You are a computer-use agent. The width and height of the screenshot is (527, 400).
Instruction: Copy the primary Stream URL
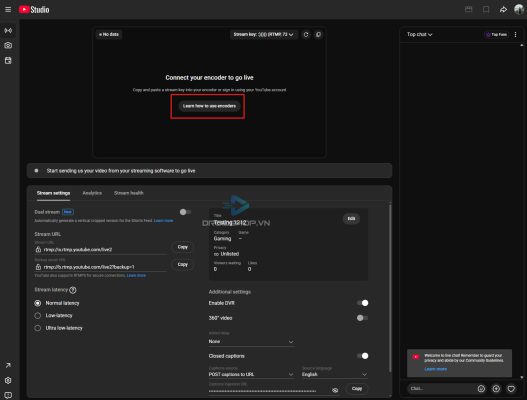[183, 247]
